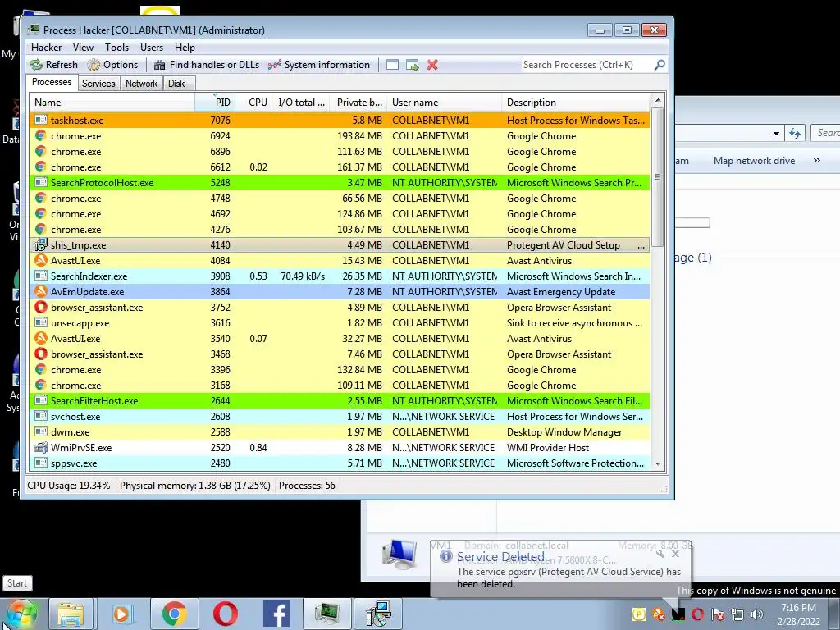Click the red X kill window icon
Screen dimensions: 840x630
pos(432,65)
